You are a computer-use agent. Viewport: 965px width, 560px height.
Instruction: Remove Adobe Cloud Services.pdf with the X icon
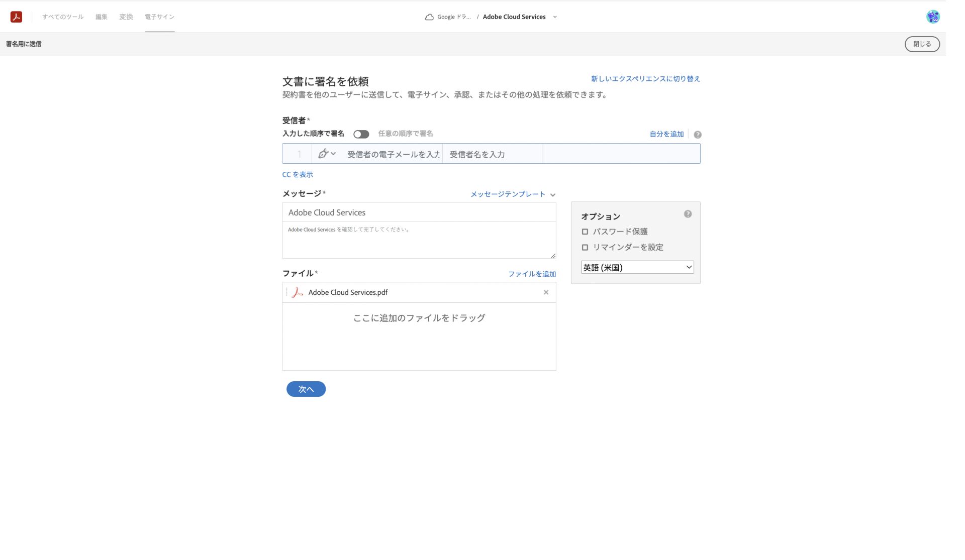pyautogui.click(x=546, y=292)
